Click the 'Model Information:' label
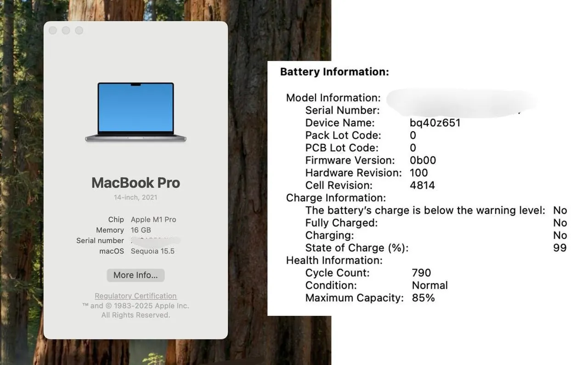This screenshot has width=588, height=365. click(x=334, y=98)
